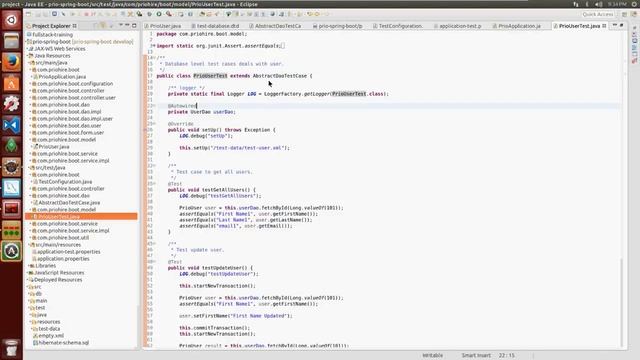640x360 pixels.
Task: Fold the Javadoc comment at line 32
Action: pyautogui.click(x=154, y=166)
